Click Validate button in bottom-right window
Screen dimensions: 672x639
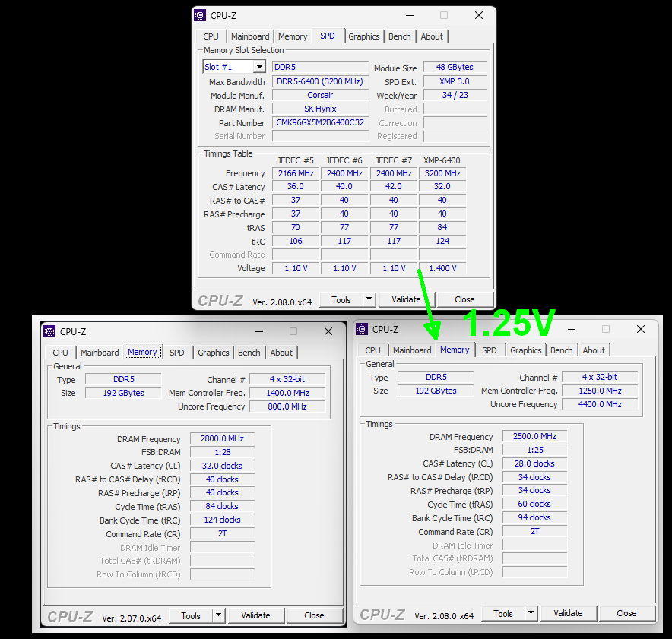[x=568, y=613]
